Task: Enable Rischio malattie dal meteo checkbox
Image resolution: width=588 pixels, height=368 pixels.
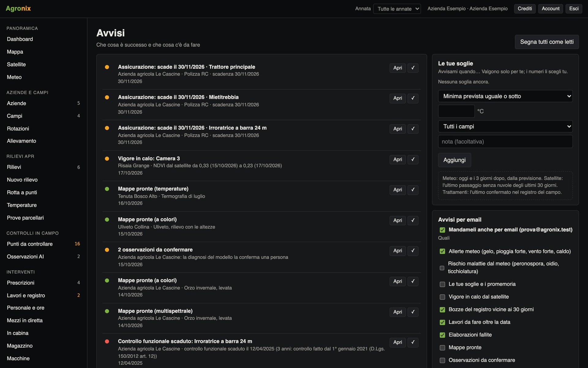Action: [442, 268]
